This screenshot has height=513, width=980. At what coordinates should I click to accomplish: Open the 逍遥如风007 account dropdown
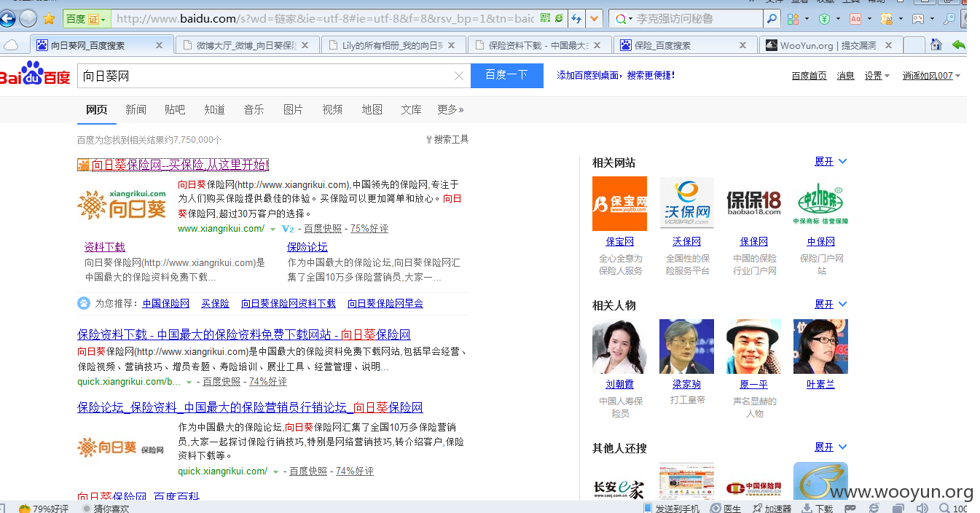click(931, 76)
